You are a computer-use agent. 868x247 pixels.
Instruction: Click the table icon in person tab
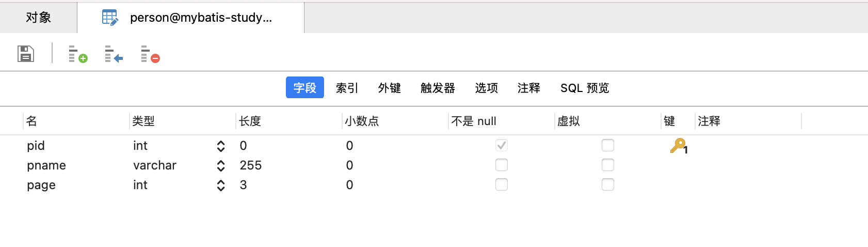110,18
